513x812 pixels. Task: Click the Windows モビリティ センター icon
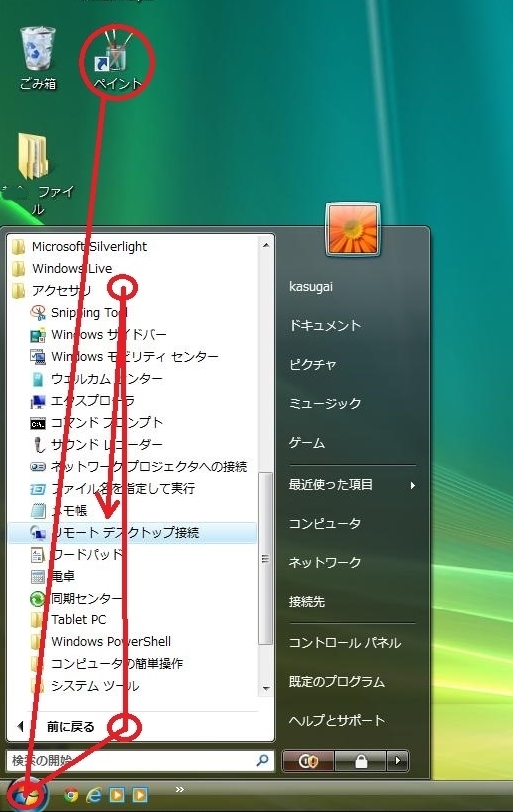tap(38, 357)
